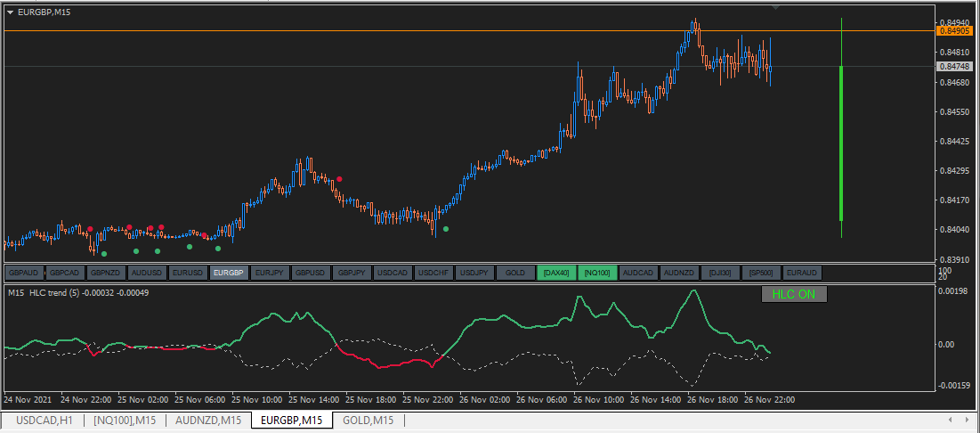
Task: Select the GBPJPY symbol button
Action: point(352,273)
